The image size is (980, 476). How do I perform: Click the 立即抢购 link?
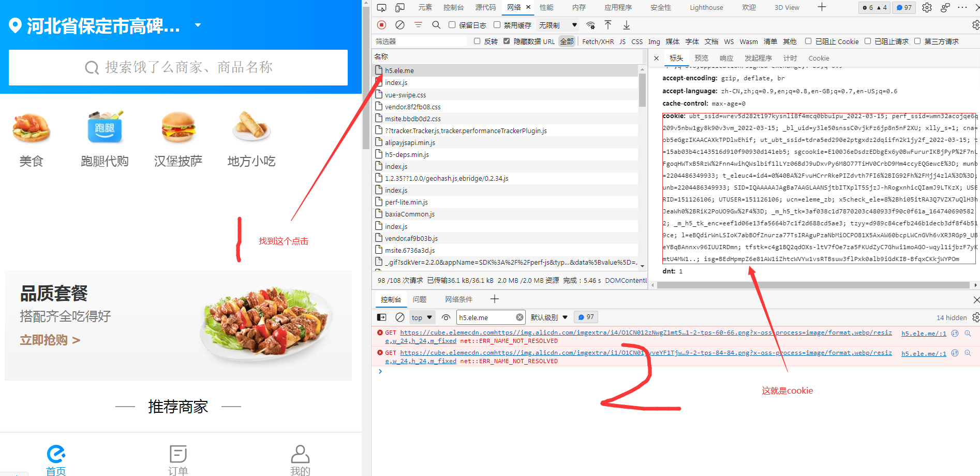coord(50,340)
